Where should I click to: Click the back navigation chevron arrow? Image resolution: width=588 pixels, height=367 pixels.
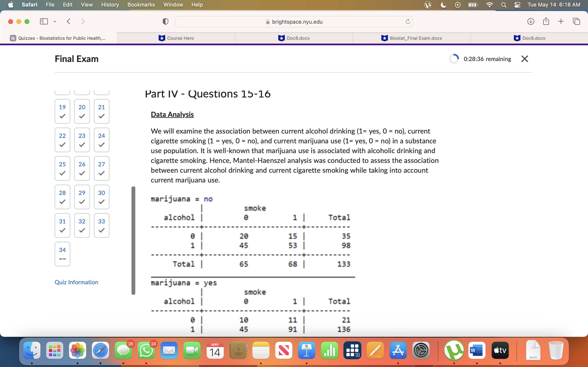69,22
